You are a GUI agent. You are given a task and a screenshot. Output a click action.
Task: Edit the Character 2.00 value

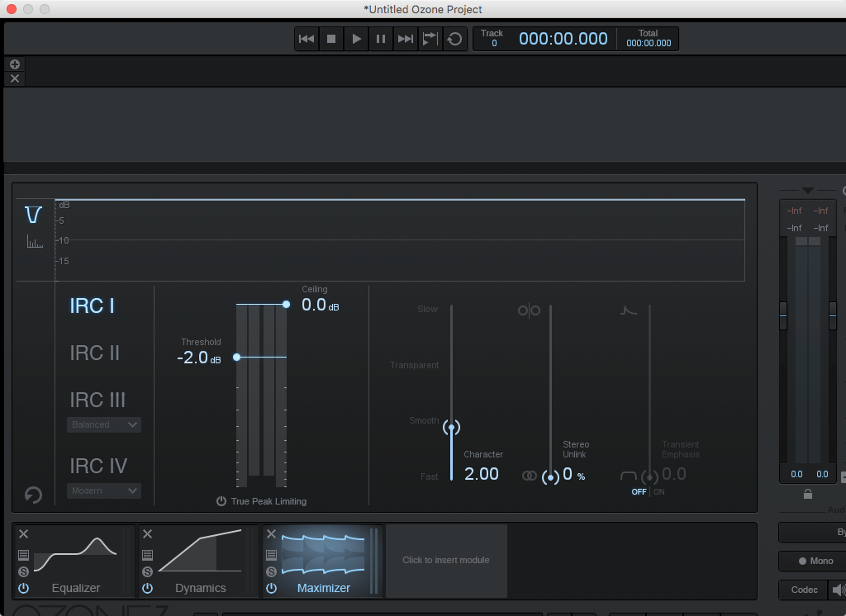(482, 474)
